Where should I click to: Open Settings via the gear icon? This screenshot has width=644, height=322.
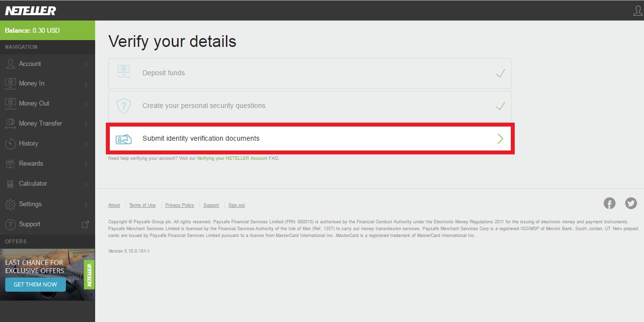tap(10, 204)
